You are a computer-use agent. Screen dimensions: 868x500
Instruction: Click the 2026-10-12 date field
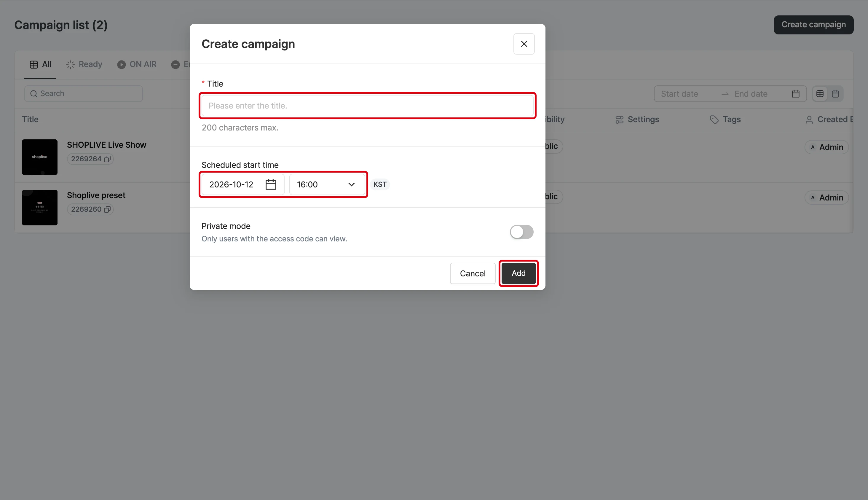pos(243,184)
